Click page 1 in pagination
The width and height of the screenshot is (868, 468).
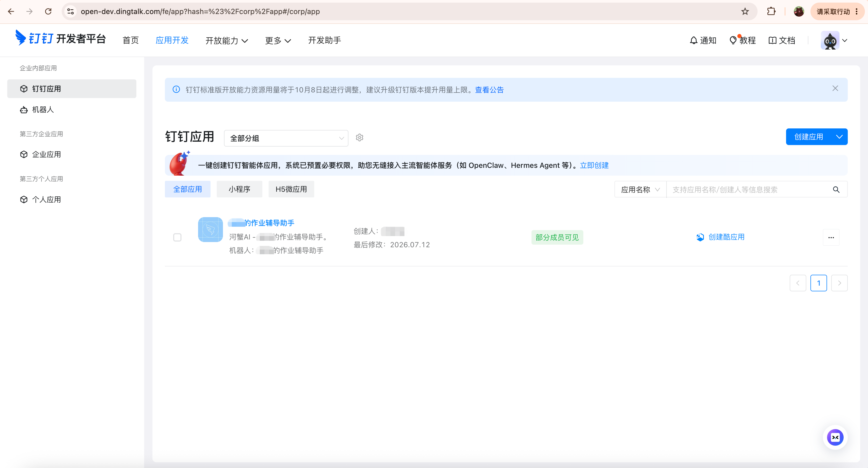(818, 283)
